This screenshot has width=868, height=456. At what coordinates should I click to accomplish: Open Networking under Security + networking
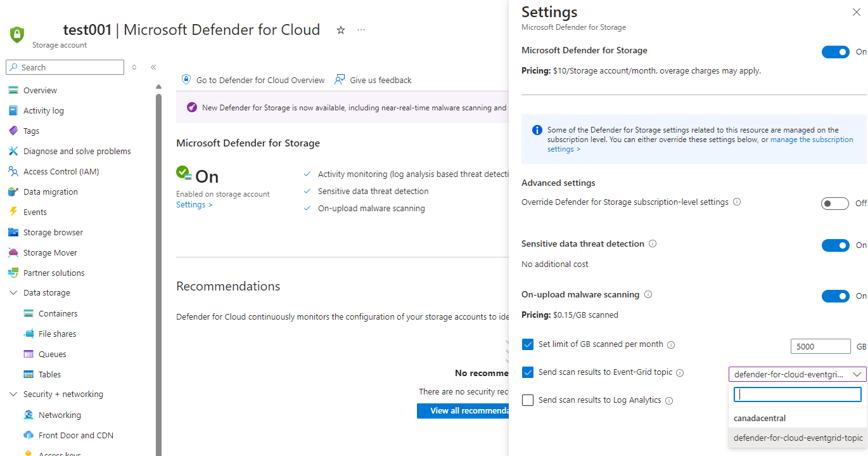pos(60,415)
